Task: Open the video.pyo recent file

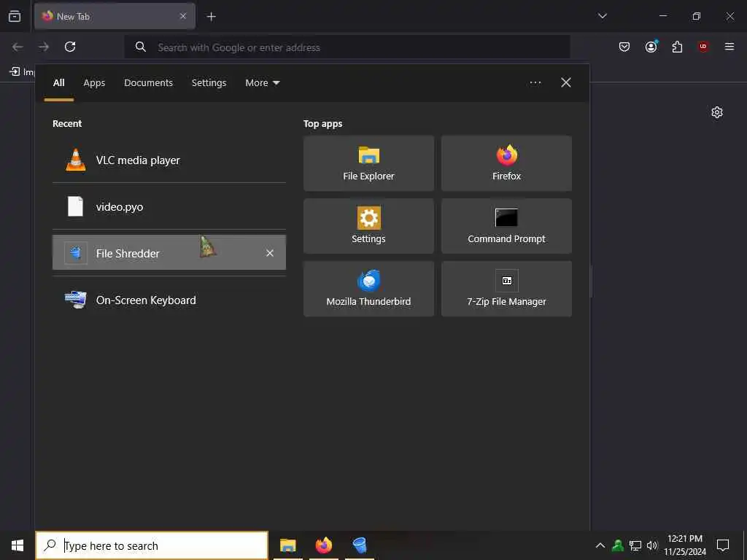Action: pos(169,206)
